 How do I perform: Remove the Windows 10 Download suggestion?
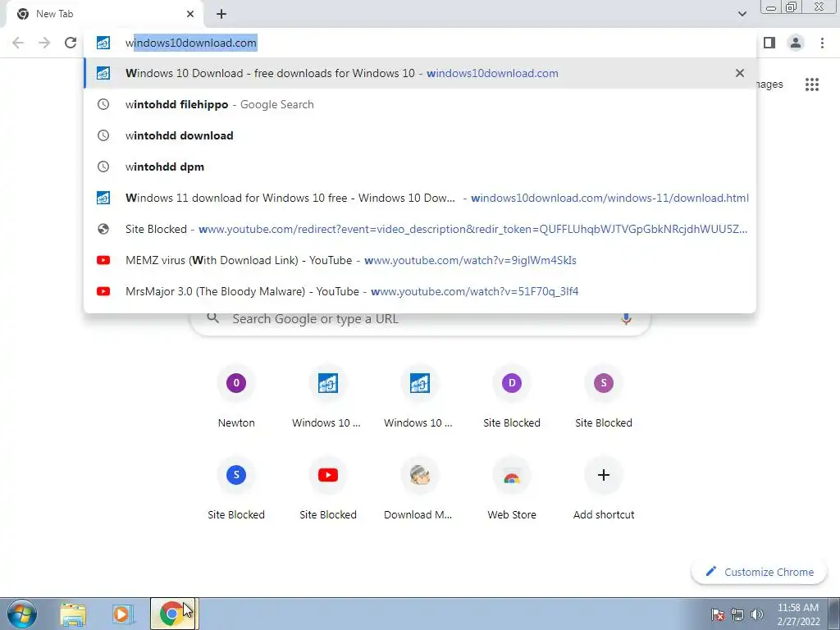[740, 73]
